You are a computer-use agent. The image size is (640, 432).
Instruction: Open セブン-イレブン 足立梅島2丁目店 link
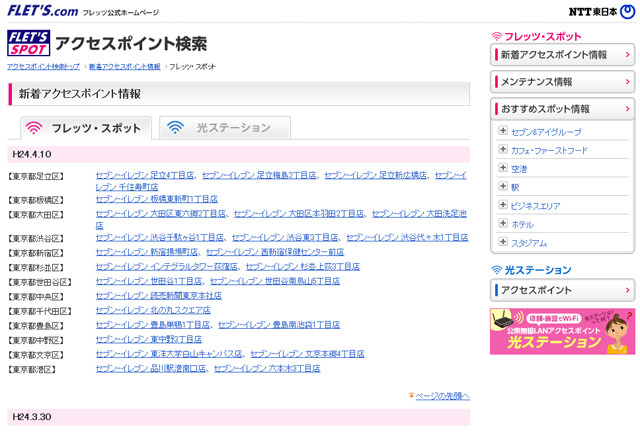259,175
